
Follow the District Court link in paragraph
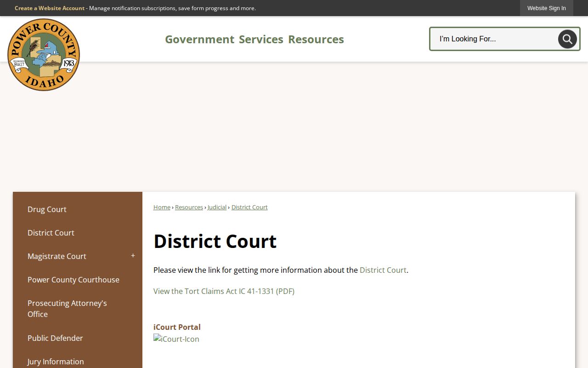(x=383, y=270)
